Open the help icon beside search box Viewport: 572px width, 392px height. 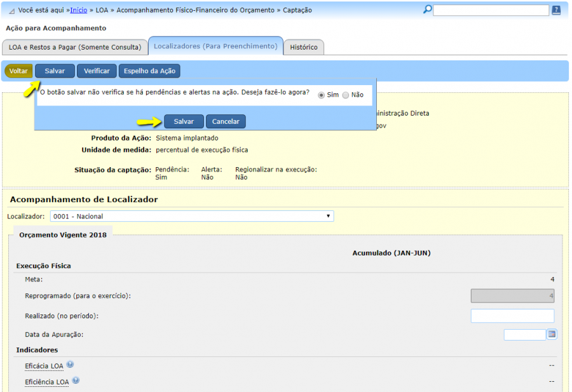coord(556,10)
